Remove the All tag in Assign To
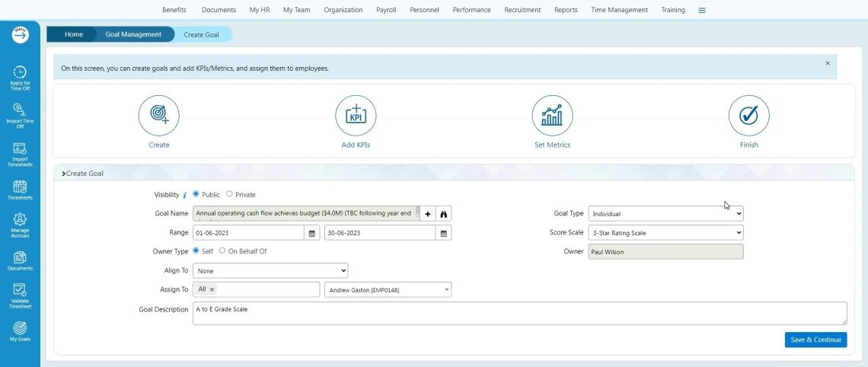This screenshot has height=367, width=868. tap(212, 289)
